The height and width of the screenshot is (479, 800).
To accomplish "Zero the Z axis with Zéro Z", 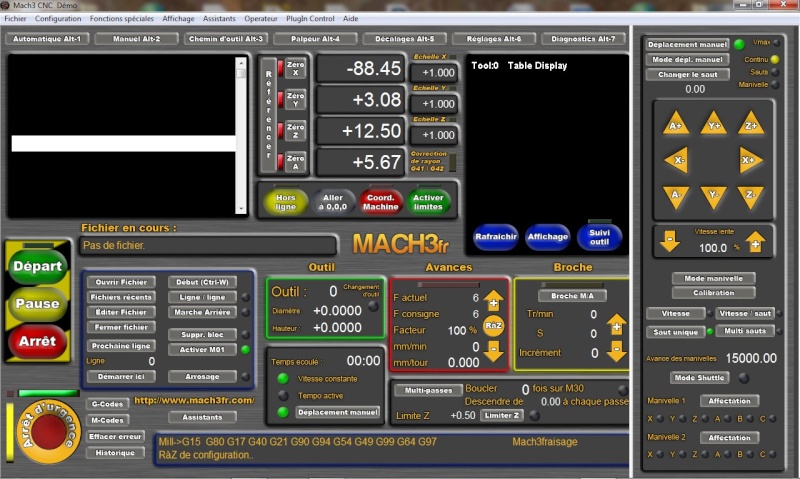I will 295,131.
